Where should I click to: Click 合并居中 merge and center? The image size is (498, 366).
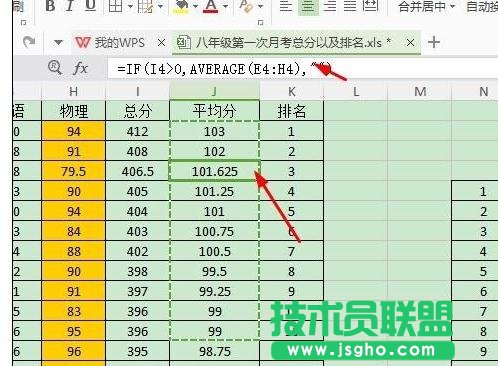pos(422,6)
